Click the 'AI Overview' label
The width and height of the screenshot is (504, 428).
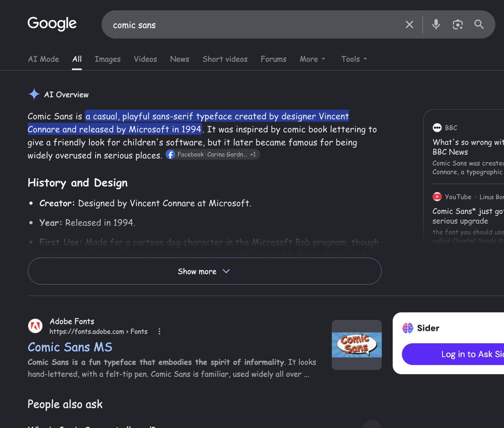(66, 95)
